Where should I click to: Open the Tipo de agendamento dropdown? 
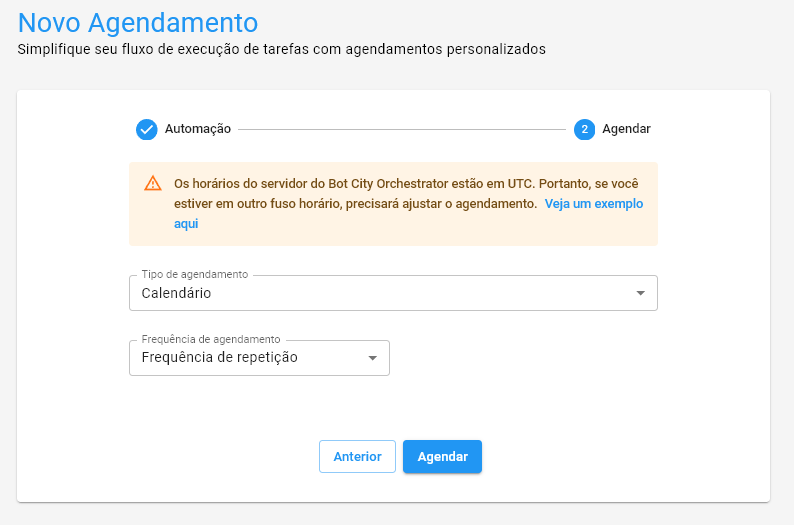pyautogui.click(x=392, y=293)
